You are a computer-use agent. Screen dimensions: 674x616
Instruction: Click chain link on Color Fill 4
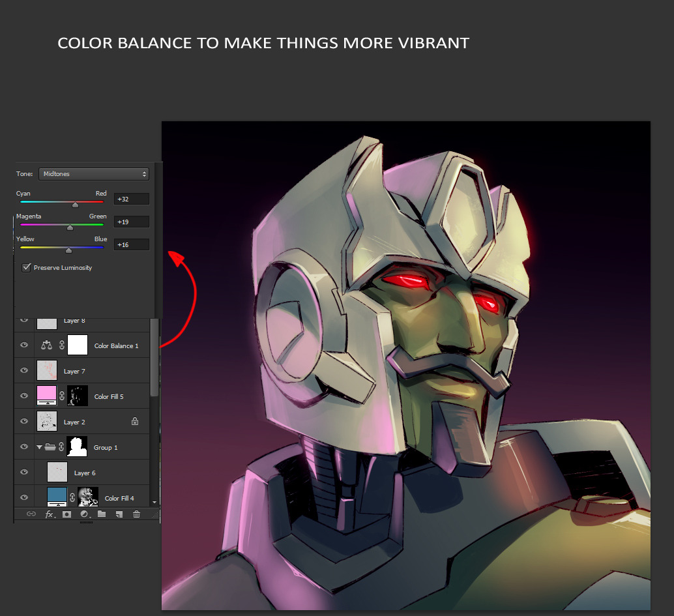(x=72, y=497)
